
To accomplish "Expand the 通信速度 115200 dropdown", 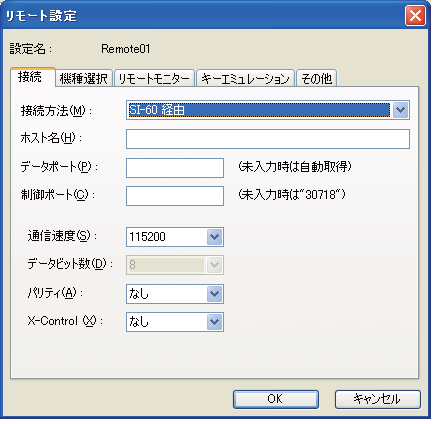I will (x=214, y=237).
